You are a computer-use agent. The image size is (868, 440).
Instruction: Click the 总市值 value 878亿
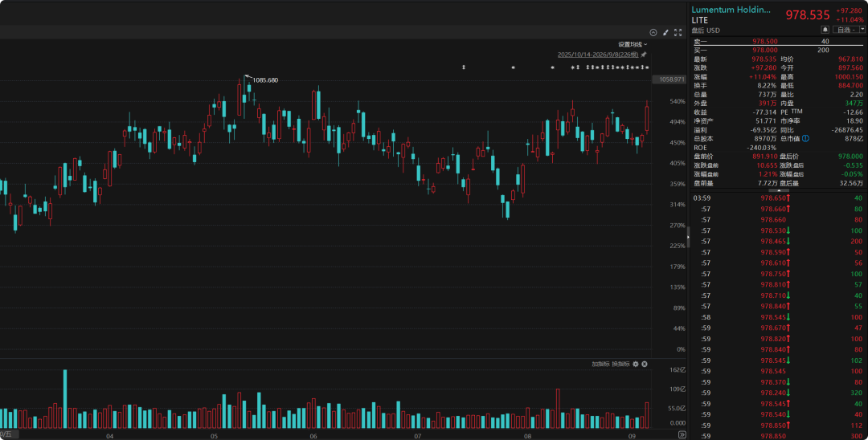[x=854, y=139]
